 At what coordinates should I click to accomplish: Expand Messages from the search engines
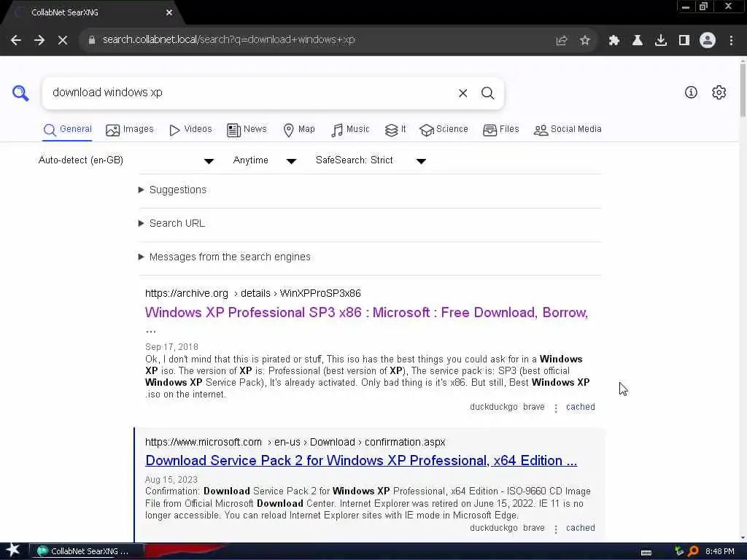point(225,257)
